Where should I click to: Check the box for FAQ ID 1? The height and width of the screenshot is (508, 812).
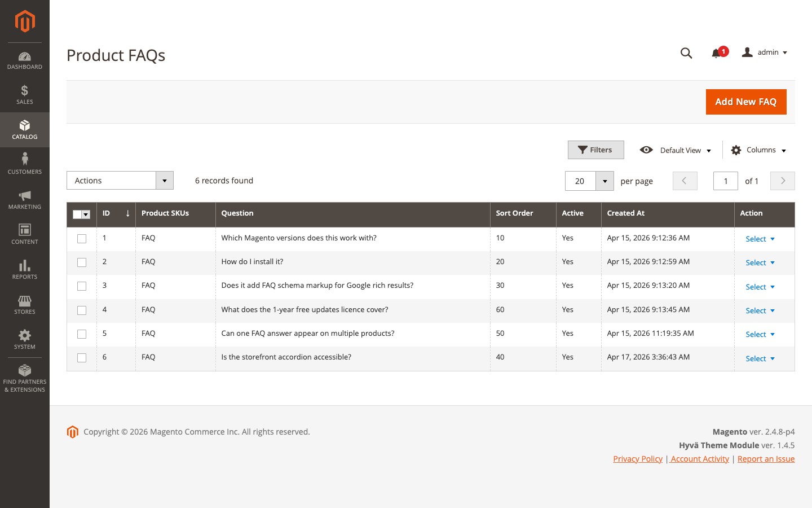(82, 239)
